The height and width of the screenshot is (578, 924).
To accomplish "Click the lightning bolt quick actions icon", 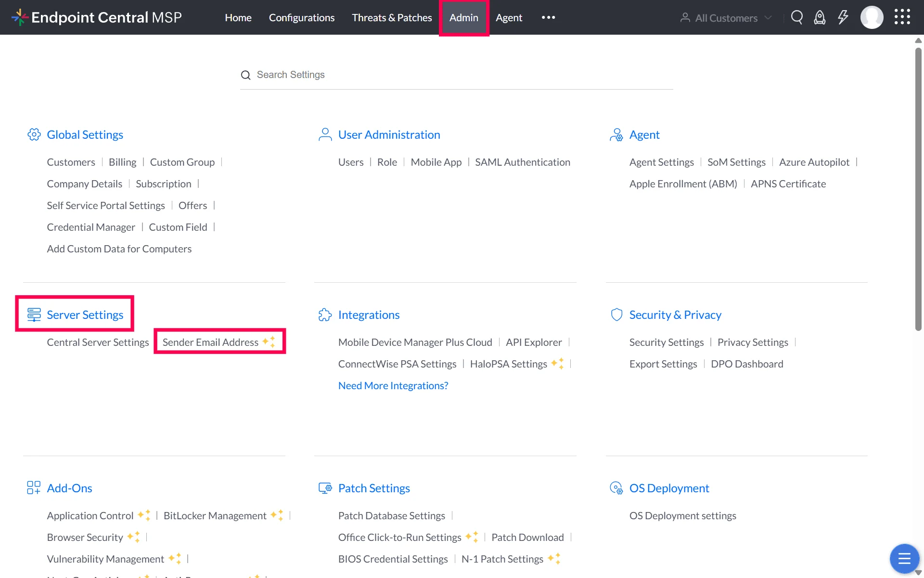I will (843, 18).
